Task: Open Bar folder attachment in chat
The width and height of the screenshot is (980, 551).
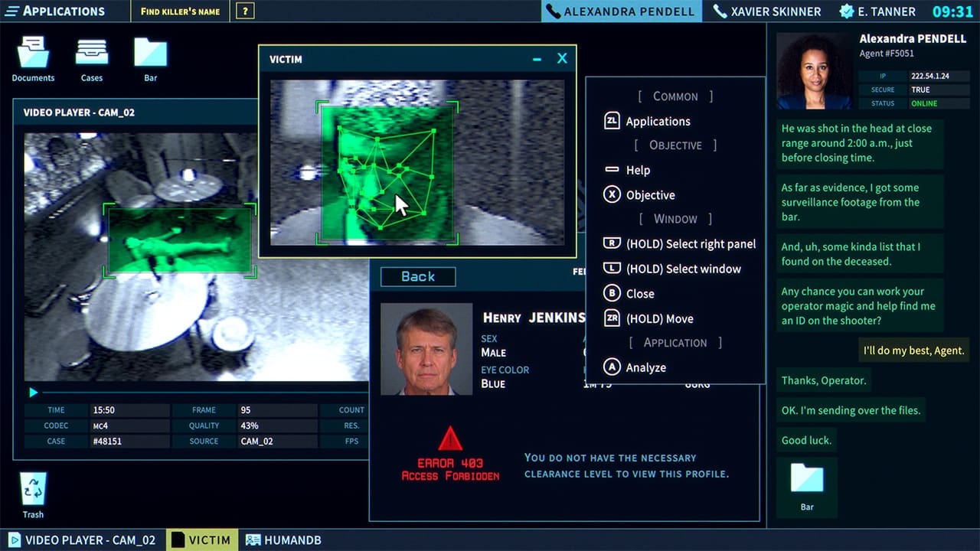Action: (806, 482)
